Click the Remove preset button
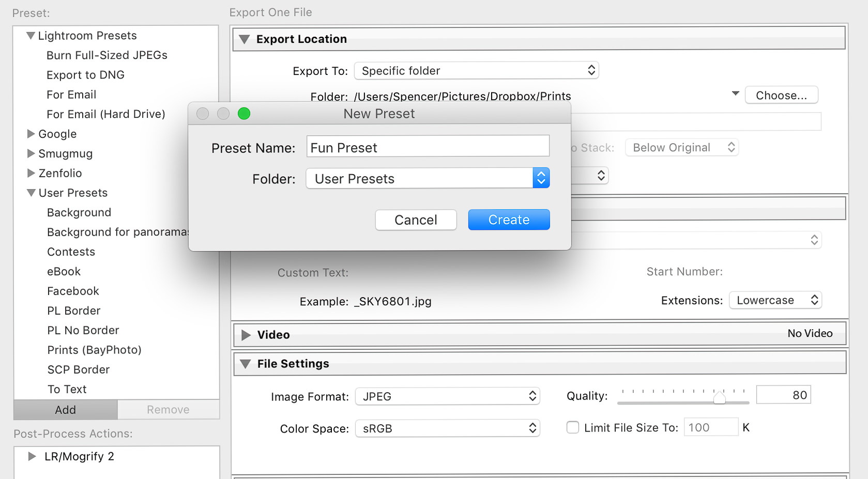Viewport: 868px width, 479px height. coord(168,410)
